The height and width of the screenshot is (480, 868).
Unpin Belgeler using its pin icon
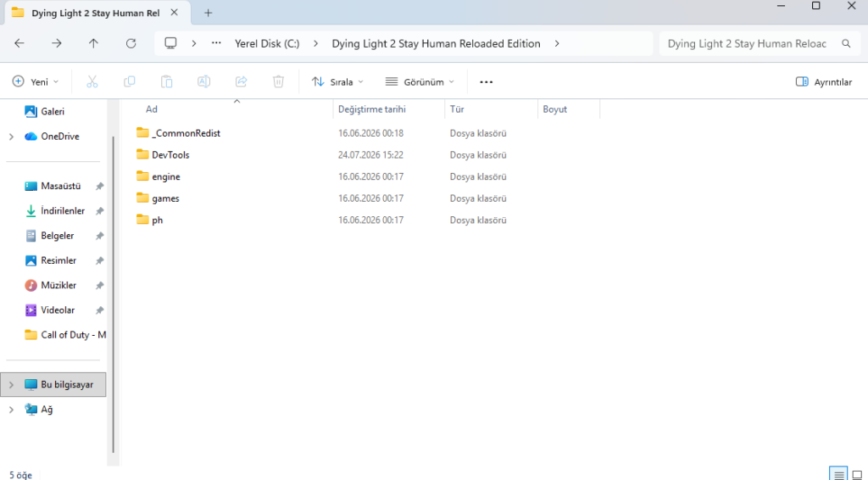100,236
